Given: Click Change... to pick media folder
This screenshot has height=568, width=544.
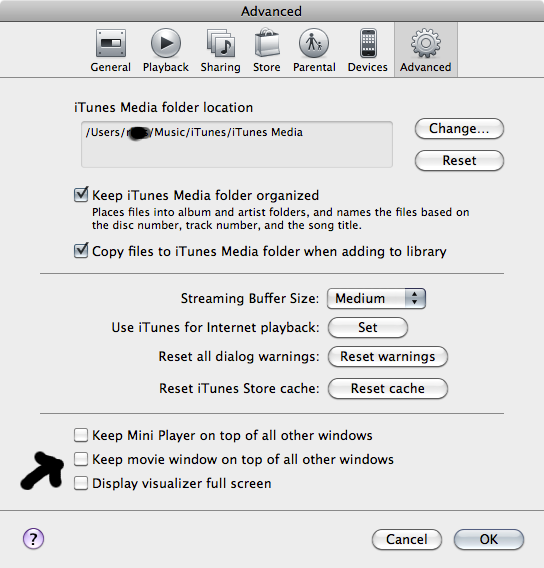Looking at the screenshot, I should 459,129.
